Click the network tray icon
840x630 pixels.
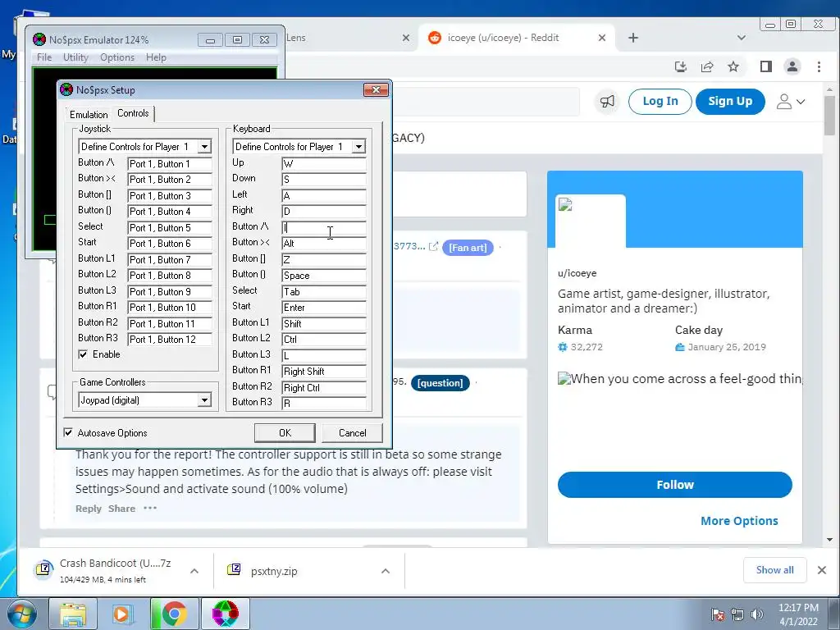click(737, 614)
